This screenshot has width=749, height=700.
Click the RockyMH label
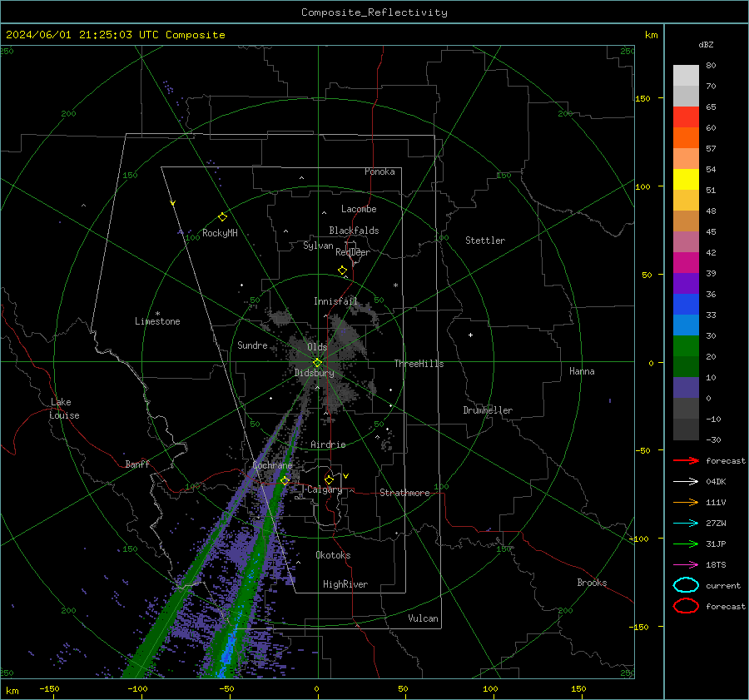click(x=220, y=233)
